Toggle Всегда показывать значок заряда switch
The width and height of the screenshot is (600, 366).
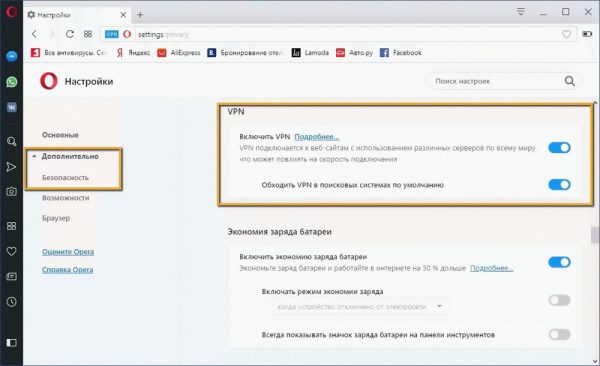(559, 335)
